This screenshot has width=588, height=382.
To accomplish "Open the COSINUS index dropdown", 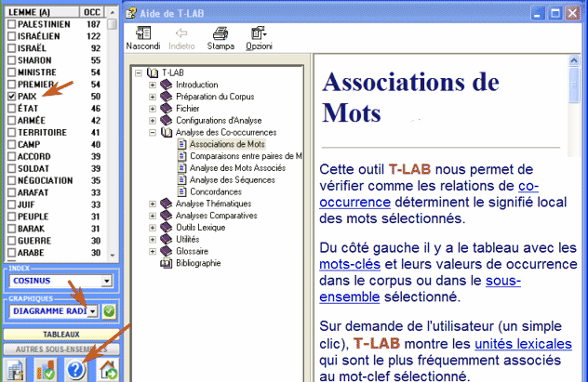I will tap(107, 281).
